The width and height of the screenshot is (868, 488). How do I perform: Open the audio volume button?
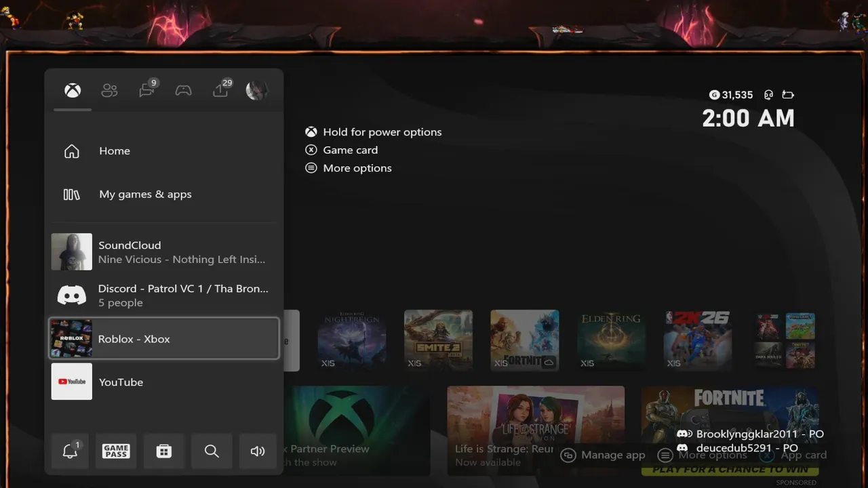point(258,451)
